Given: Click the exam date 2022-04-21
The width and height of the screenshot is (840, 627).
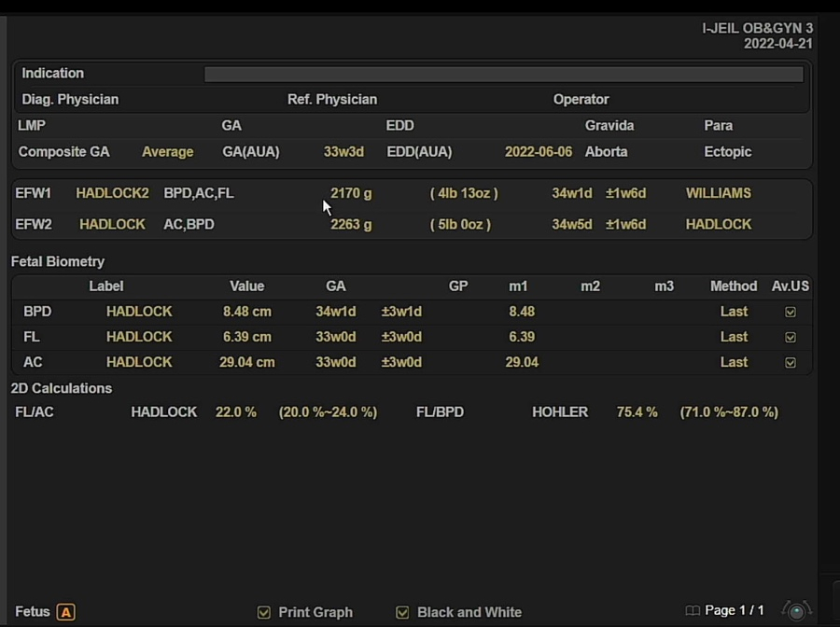Looking at the screenshot, I should point(777,44).
